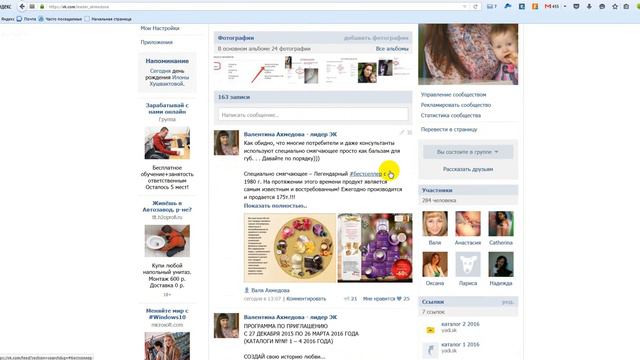Open Рекламировать сообщество
This screenshot has height=360, width=640.
(x=456, y=105)
